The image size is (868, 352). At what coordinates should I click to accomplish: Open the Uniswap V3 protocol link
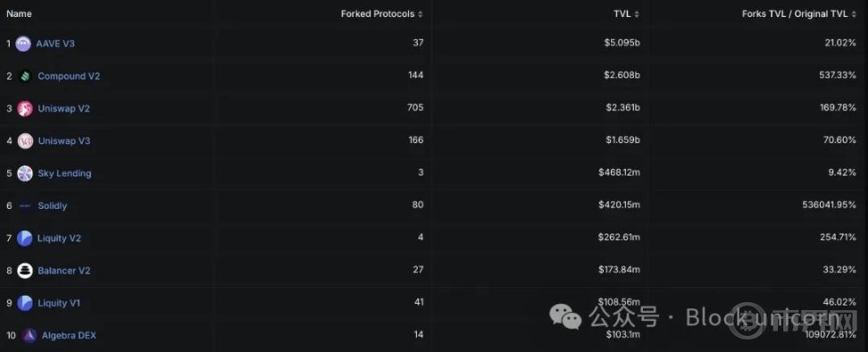(64, 141)
